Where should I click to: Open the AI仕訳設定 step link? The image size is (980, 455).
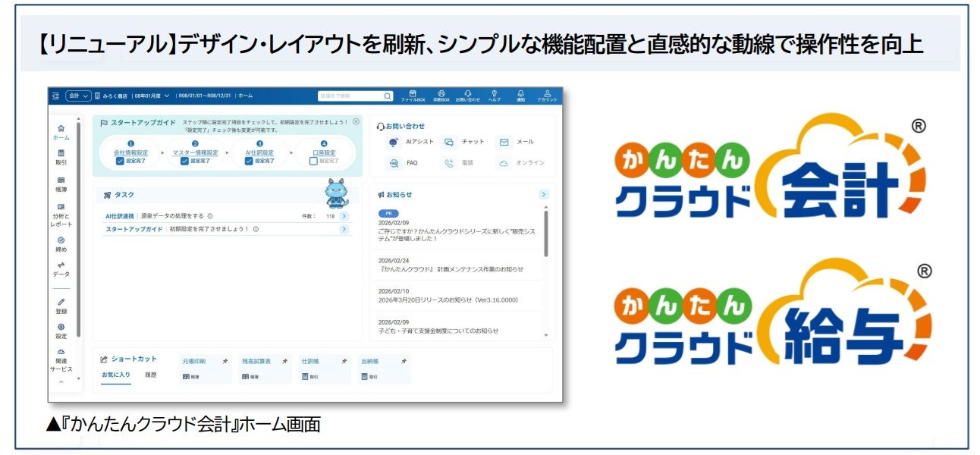259,152
